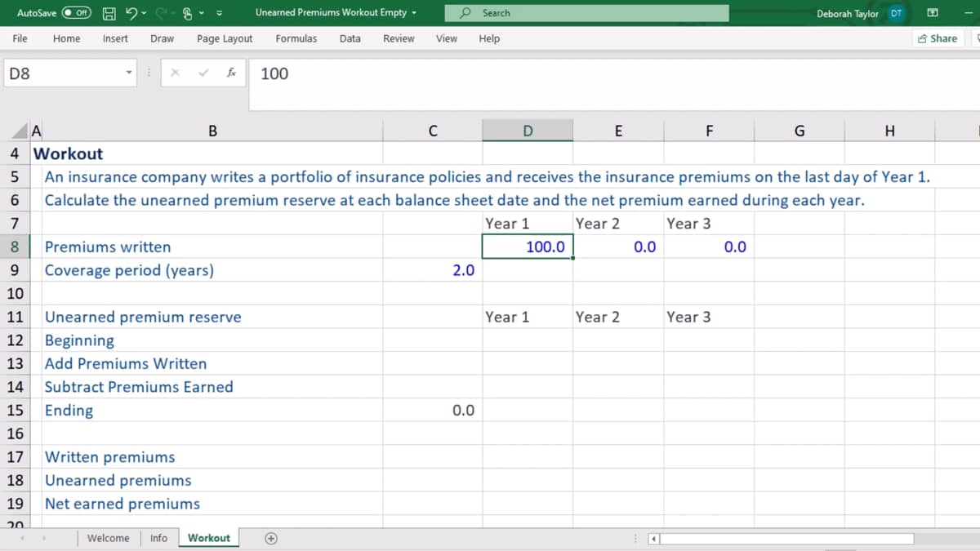Select column E header
The height and width of the screenshot is (551, 980).
pyautogui.click(x=618, y=131)
